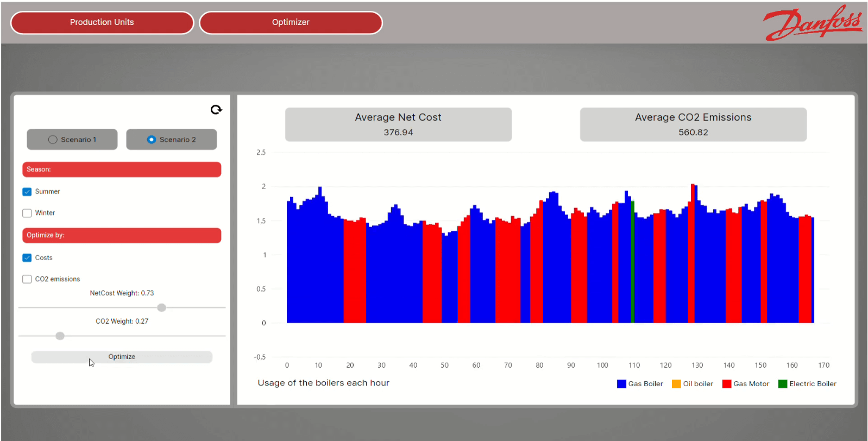Click the Average Net Cost card
The image size is (868, 441).
click(x=398, y=124)
